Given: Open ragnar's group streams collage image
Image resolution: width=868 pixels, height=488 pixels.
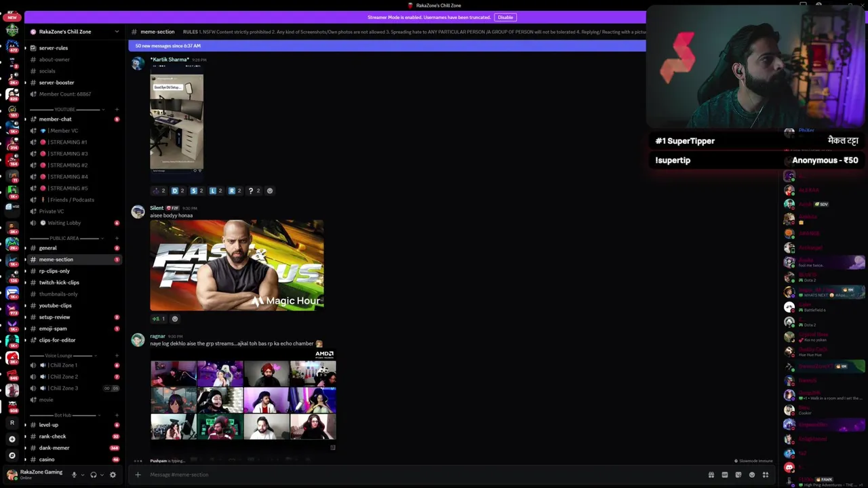Looking at the screenshot, I should point(243,400).
